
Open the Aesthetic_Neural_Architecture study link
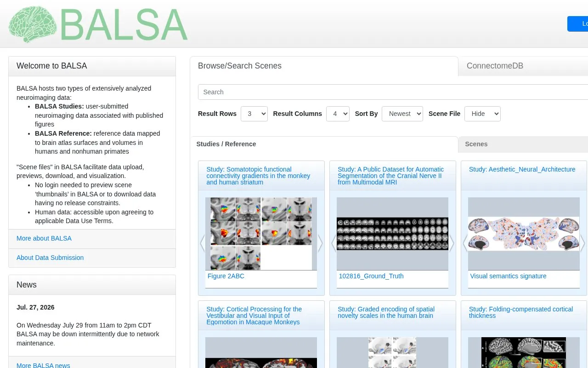coord(522,169)
